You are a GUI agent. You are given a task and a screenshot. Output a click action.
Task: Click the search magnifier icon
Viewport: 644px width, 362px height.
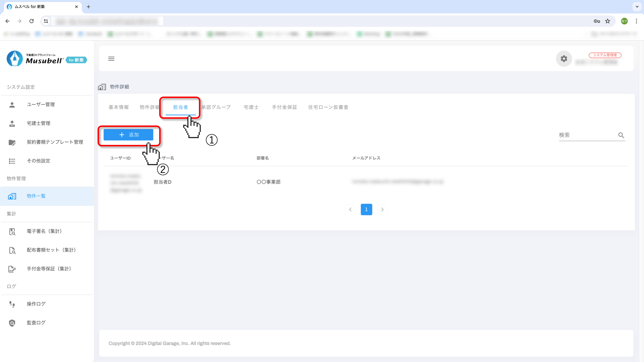pos(621,135)
